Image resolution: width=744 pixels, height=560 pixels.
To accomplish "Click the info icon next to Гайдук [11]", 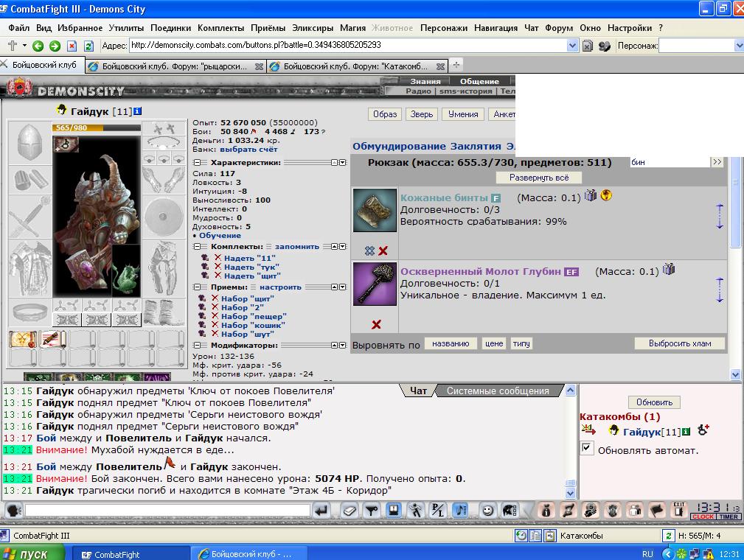I will 138,111.
